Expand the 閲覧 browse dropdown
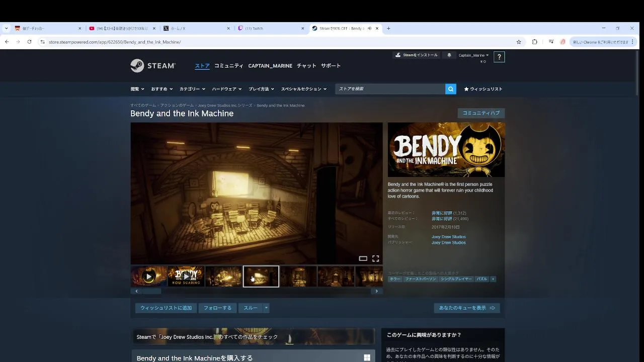The height and width of the screenshot is (362, 644). [137, 89]
